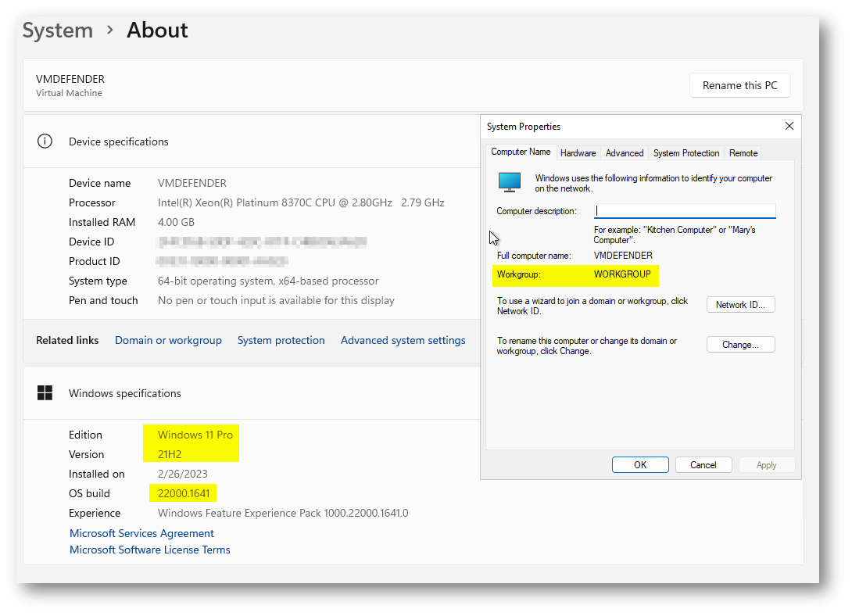The image size is (852, 616).
Task: Open the Microsoft Services Agreement link
Action: [x=141, y=533]
